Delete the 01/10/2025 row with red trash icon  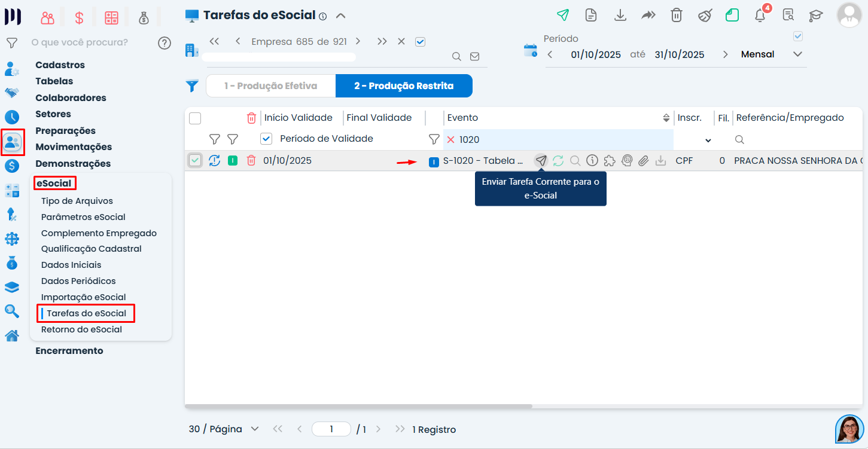pos(251,160)
